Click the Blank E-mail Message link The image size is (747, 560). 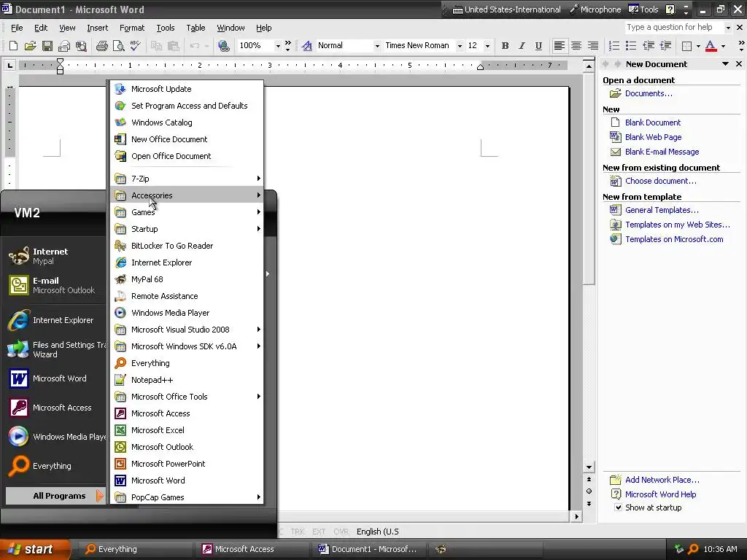(x=662, y=152)
